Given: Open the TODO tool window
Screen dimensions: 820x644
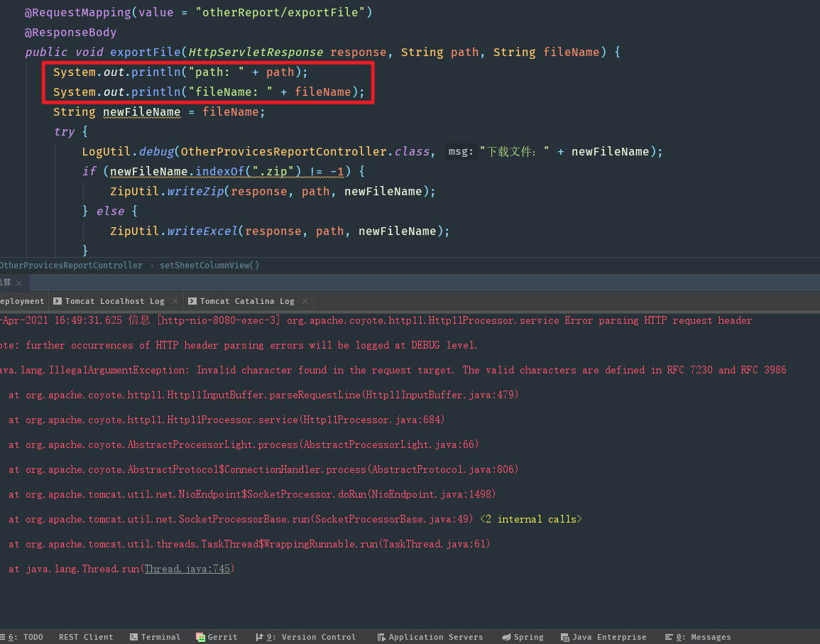Looking at the screenshot, I should [24, 636].
